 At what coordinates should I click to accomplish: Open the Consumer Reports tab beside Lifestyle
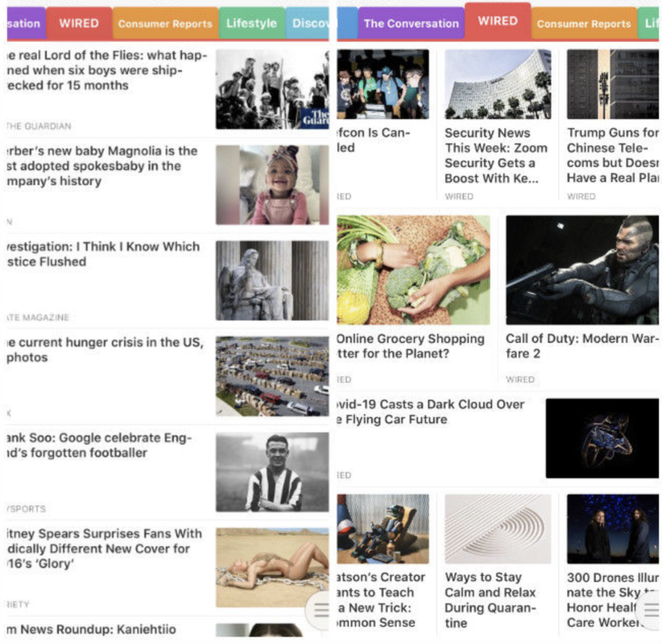click(x=165, y=24)
